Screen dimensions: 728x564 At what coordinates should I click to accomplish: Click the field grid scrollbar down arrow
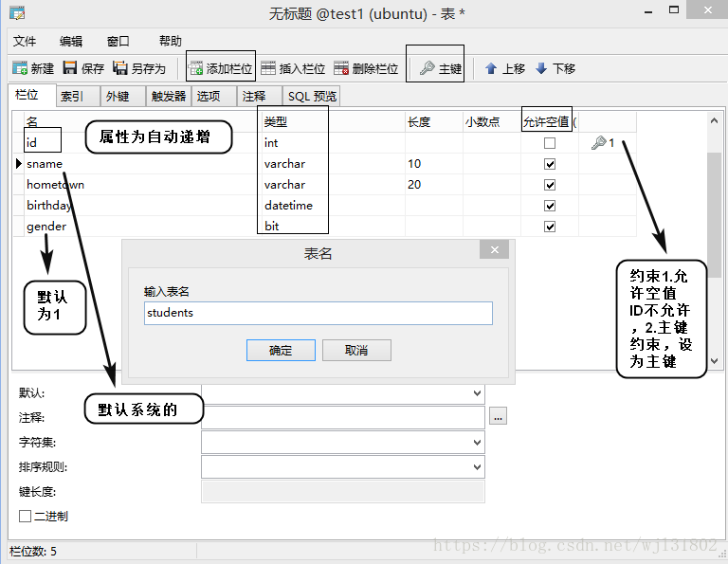714,361
